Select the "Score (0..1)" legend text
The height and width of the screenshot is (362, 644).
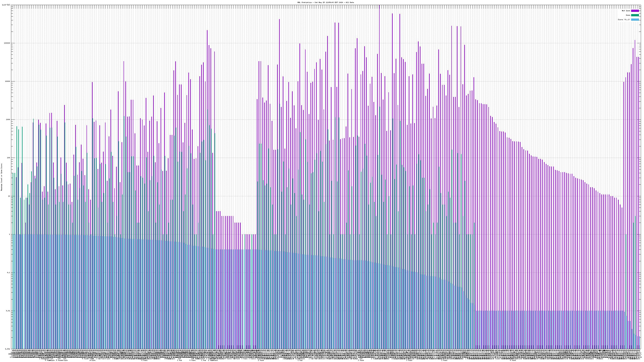[x=624, y=20]
